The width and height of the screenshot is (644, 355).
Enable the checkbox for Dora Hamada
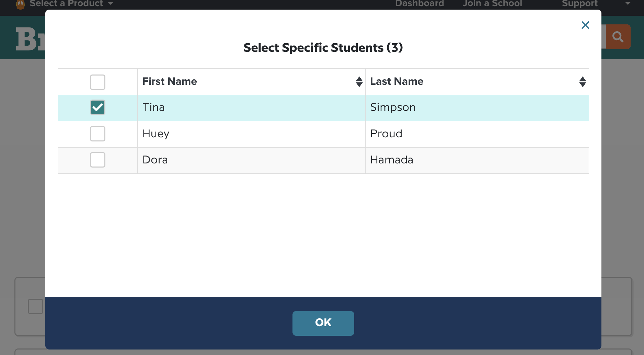click(97, 160)
